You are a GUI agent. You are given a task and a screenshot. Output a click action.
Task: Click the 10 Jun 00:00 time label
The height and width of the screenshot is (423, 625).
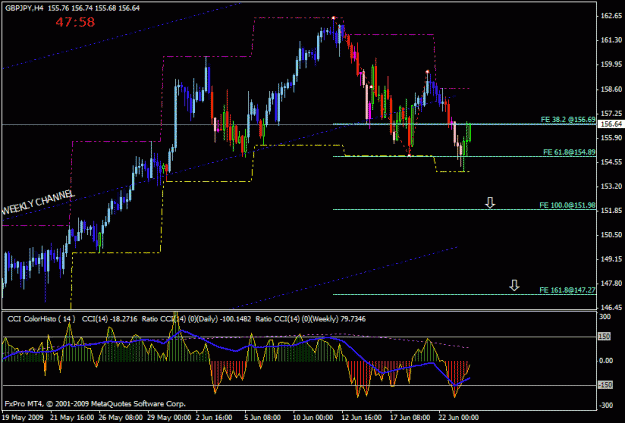[315, 417]
